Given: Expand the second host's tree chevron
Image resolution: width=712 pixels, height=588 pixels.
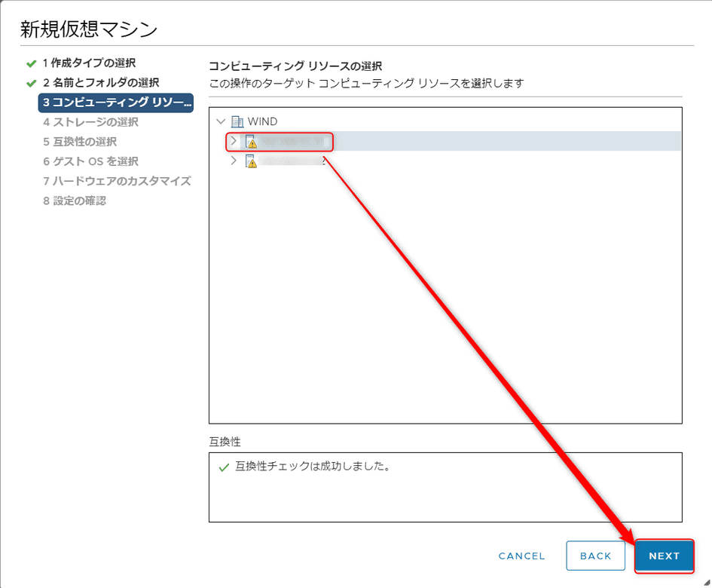Looking at the screenshot, I should click(234, 160).
